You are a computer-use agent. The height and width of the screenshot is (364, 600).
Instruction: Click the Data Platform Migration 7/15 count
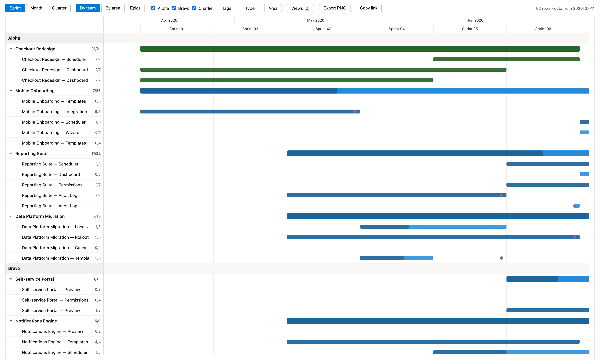tap(97, 216)
